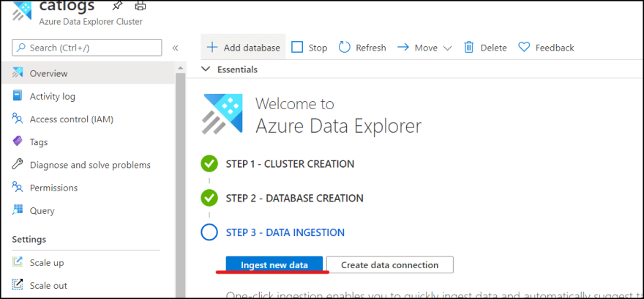Click the Settings section heading
The width and height of the screenshot is (644, 299).
coord(29,239)
